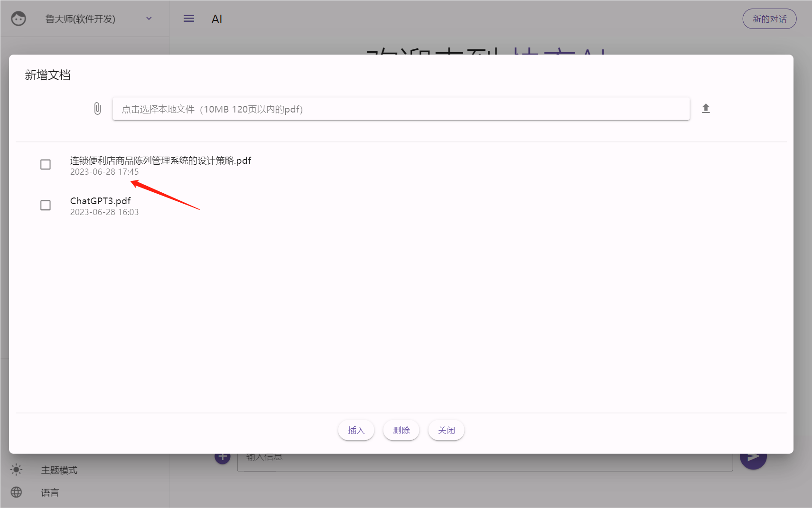This screenshot has height=508, width=812.
Task: Open the hamburger menu icon
Action: [x=189, y=19]
